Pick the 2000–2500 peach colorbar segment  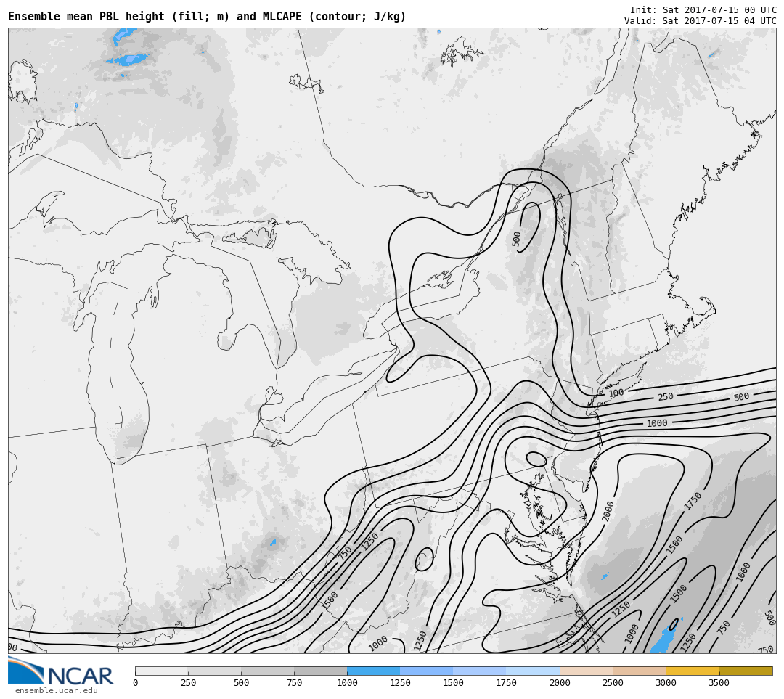586,671
